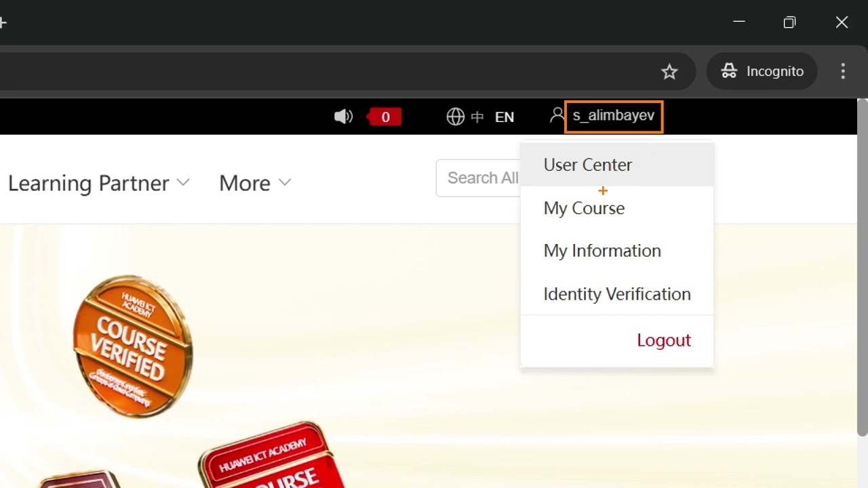Viewport: 868px width, 488px height.
Task: Choose Identity Verification in the menu
Action: (x=617, y=294)
